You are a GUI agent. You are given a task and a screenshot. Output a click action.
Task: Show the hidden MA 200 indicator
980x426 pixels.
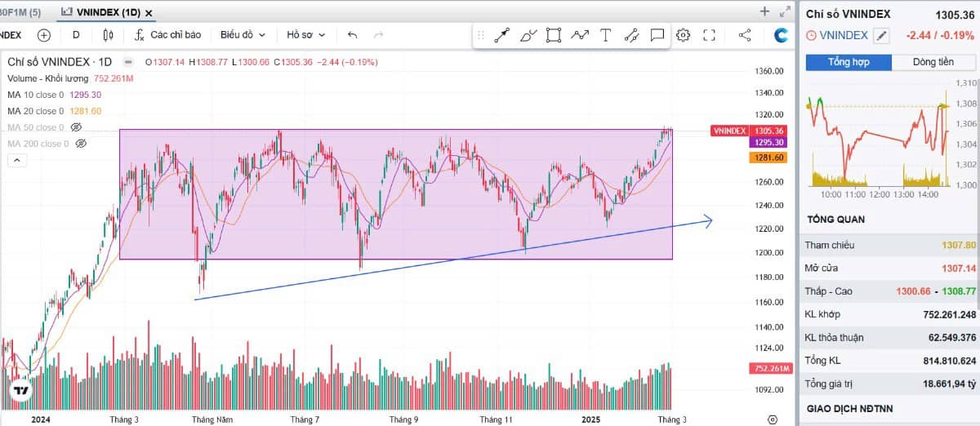point(80,144)
